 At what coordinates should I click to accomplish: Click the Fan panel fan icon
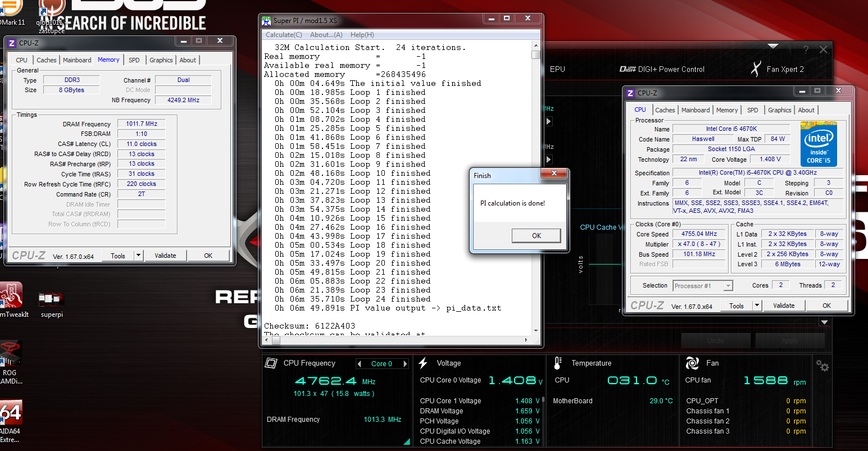(x=692, y=363)
